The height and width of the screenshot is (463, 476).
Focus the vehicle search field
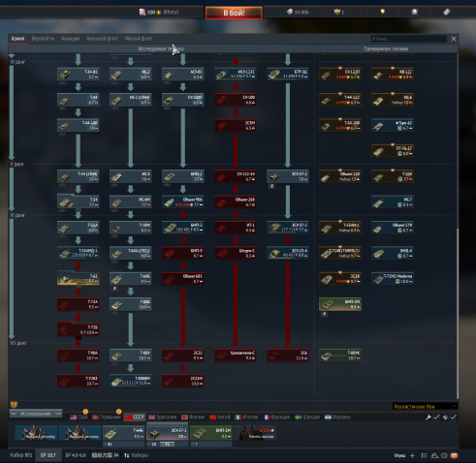point(408,39)
